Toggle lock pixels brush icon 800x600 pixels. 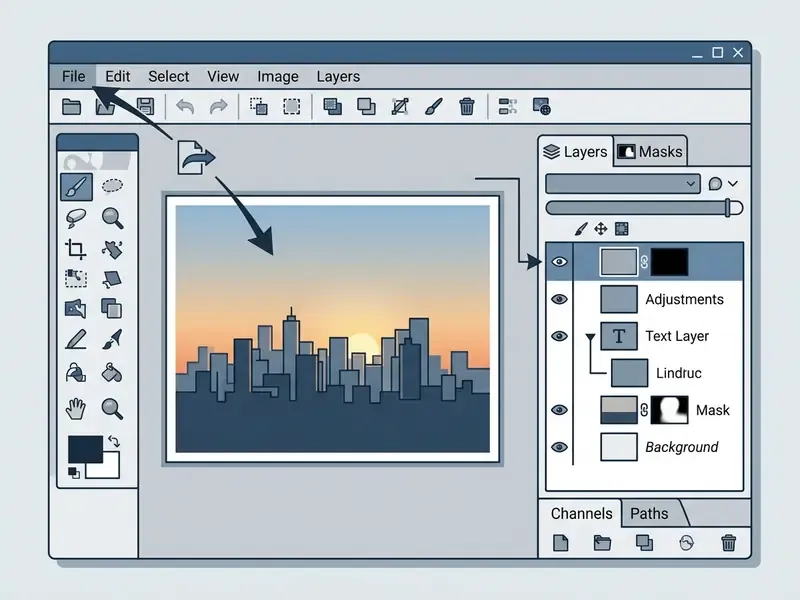pyautogui.click(x=581, y=229)
